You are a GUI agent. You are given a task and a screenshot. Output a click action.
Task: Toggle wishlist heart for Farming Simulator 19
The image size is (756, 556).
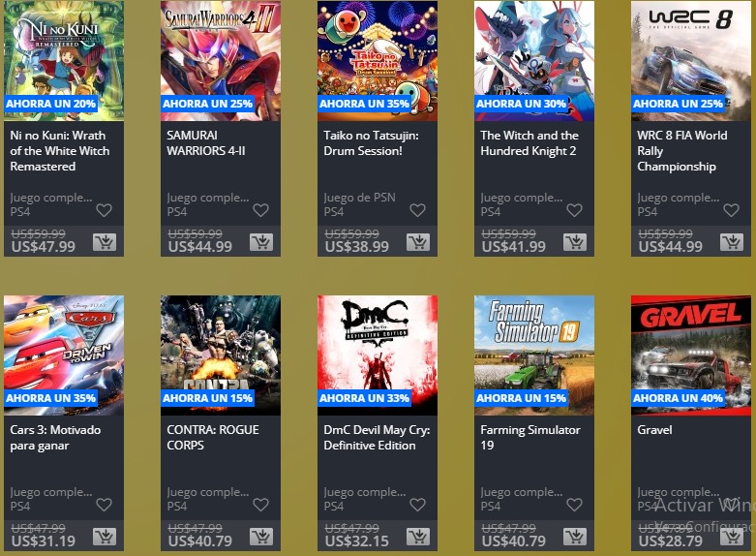coord(574,505)
